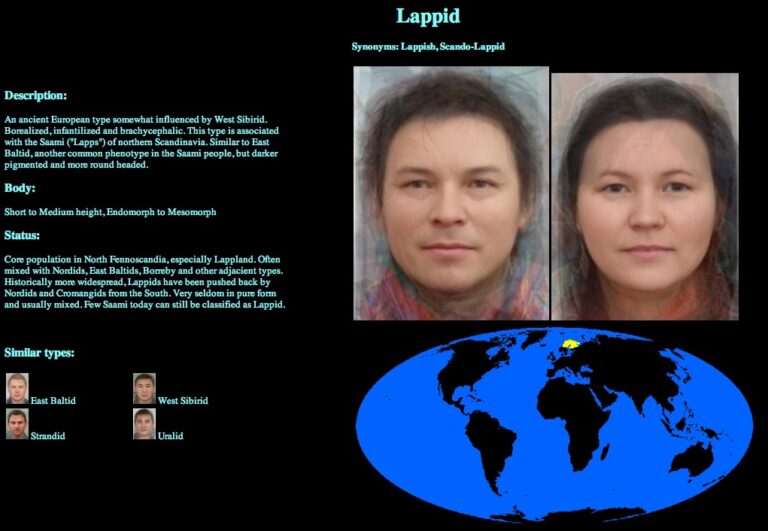Screen dimensions: 768x531
Task: Open the West Sibirid thumbnail image
Action: [x=144, y=388]
